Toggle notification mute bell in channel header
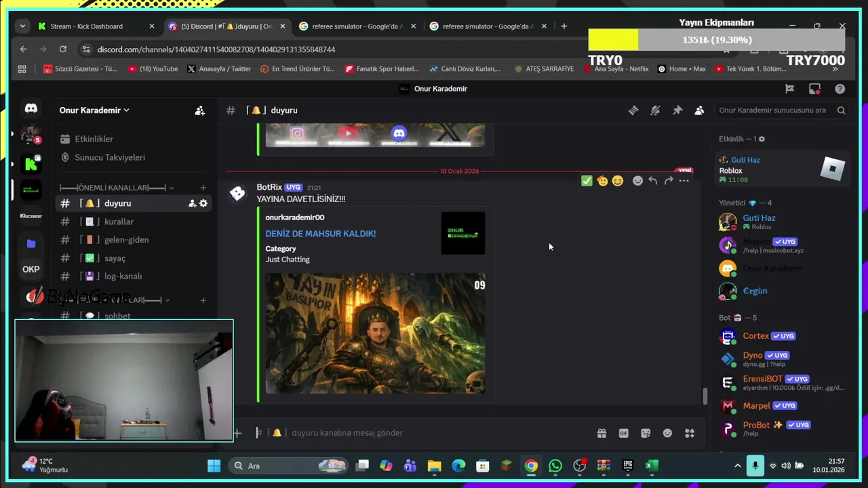The width and height of the screenshot is (868, 488). click(x=655, y=110)
